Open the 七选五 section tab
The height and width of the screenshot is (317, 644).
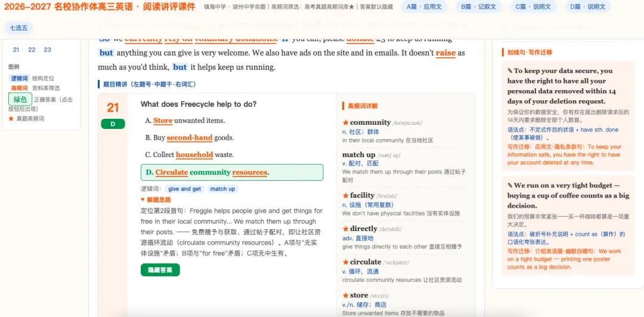tap(19, 28)
